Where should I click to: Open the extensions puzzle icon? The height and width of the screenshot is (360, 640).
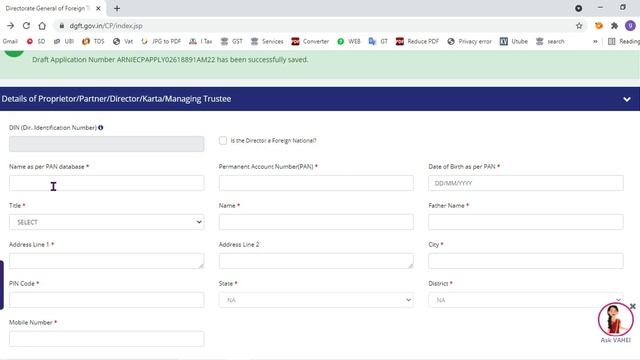coord(614,26)
